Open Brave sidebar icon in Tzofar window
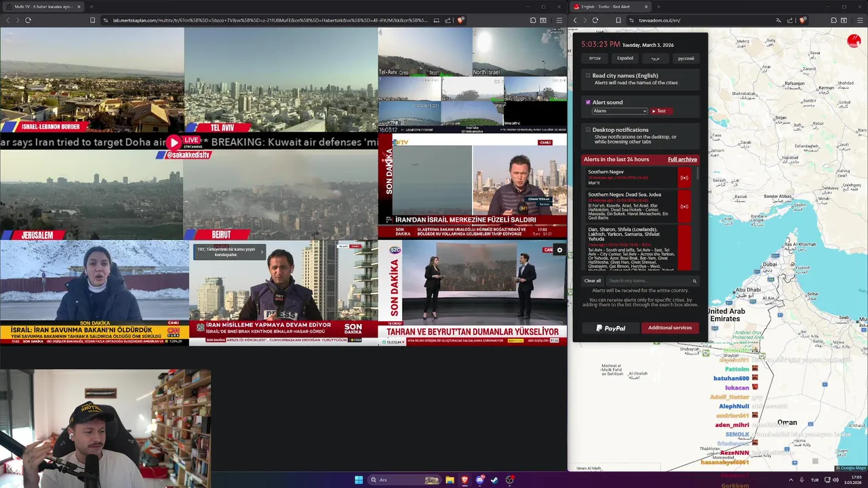 (x=844, y=20)
